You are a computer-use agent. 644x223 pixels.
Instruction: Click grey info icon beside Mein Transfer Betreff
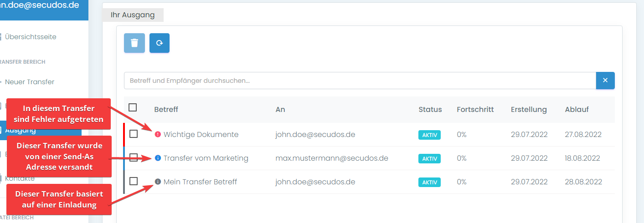pos(158,182)
